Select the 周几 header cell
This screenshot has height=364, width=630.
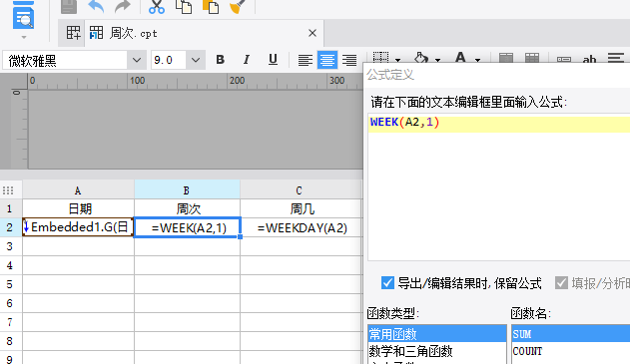[301, 208]
